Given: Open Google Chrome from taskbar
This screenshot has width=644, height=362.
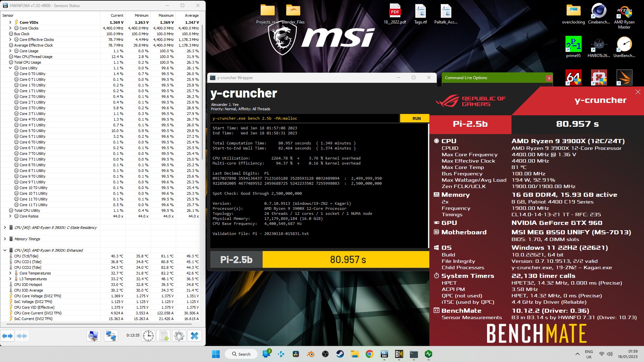Looking at the screenshot, I should (369, 354).
